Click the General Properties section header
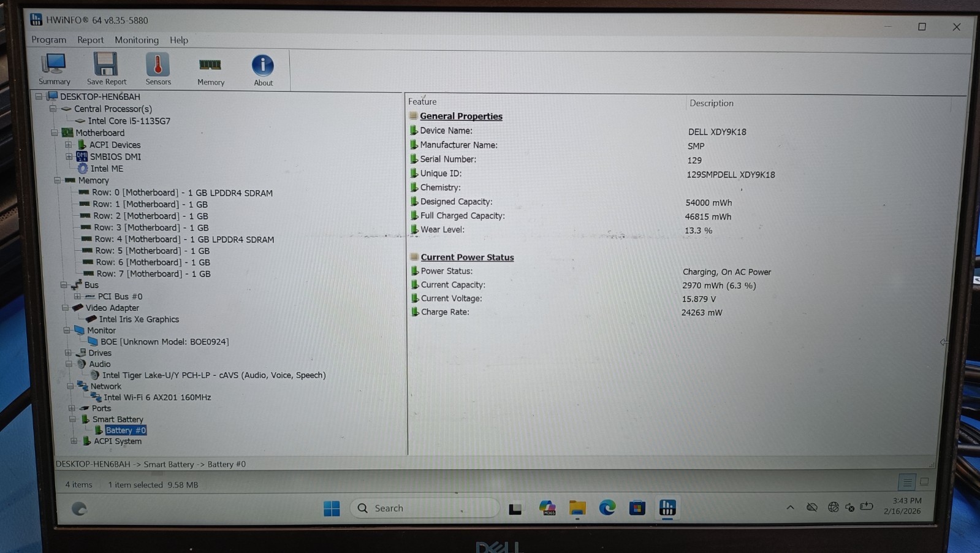Image resolution: width=980 pixels, height=553 pixels. tap(461, 116)
